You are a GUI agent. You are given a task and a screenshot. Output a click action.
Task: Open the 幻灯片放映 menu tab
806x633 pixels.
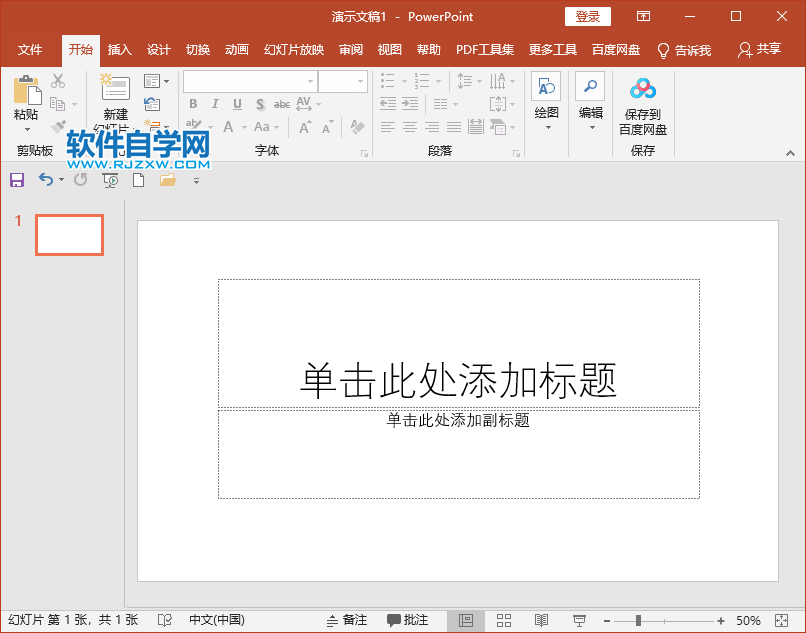[293, 48]
